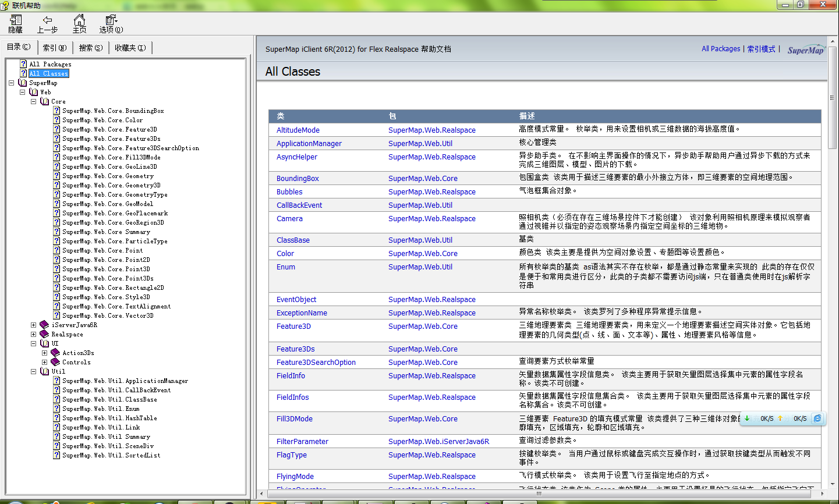Click the 索引模式 link in header
The height and width of the screenshot is (504, 839).
(761, 49)
